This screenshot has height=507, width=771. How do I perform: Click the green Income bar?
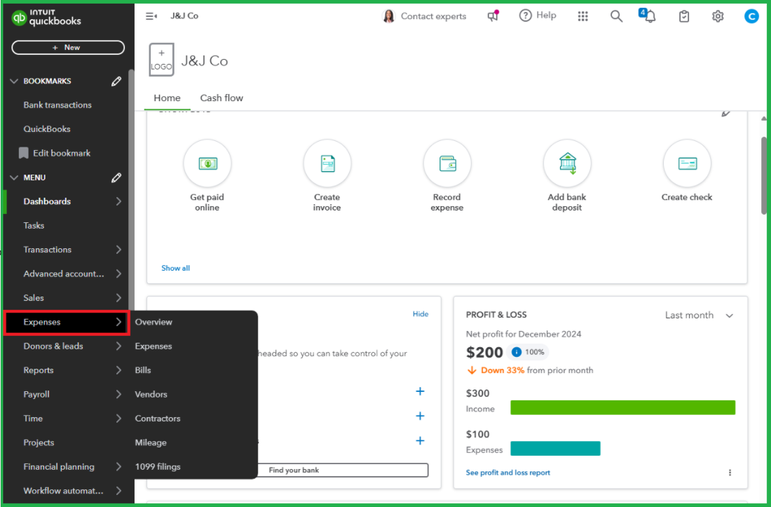(x=623, y=408)
